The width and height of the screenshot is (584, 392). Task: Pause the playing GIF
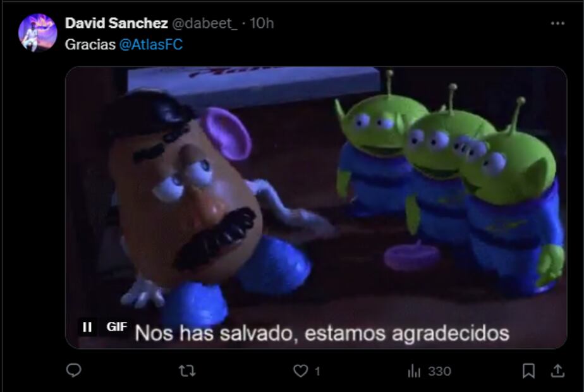click(87, 327)
